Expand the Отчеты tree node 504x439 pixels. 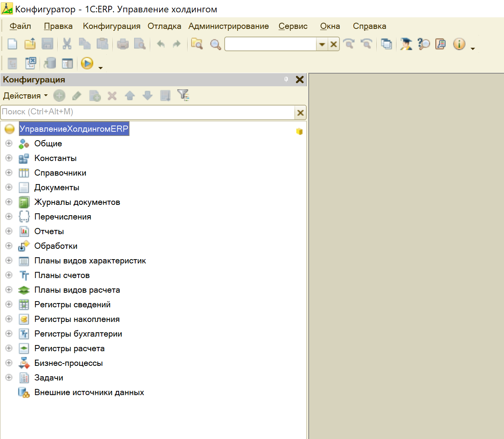[x=9, y=231]
